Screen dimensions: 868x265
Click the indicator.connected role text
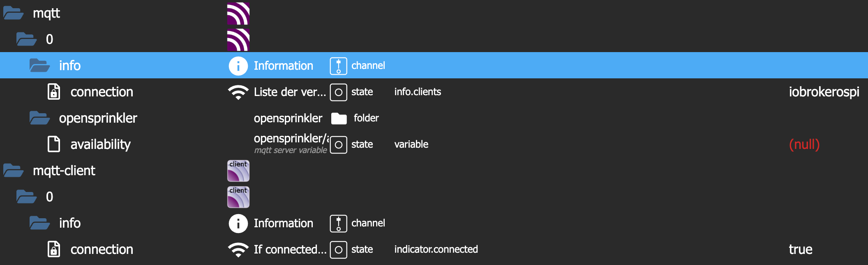436,249
